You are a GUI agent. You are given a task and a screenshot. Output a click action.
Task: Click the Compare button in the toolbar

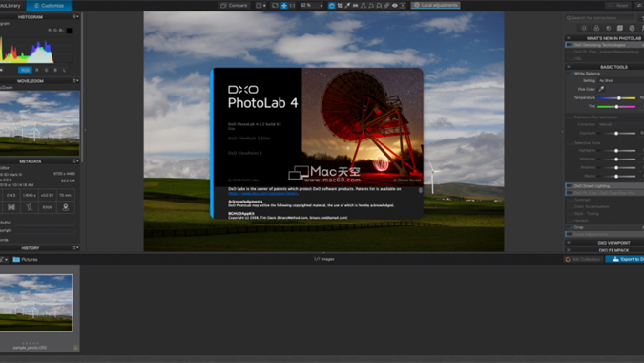[234, 6]
